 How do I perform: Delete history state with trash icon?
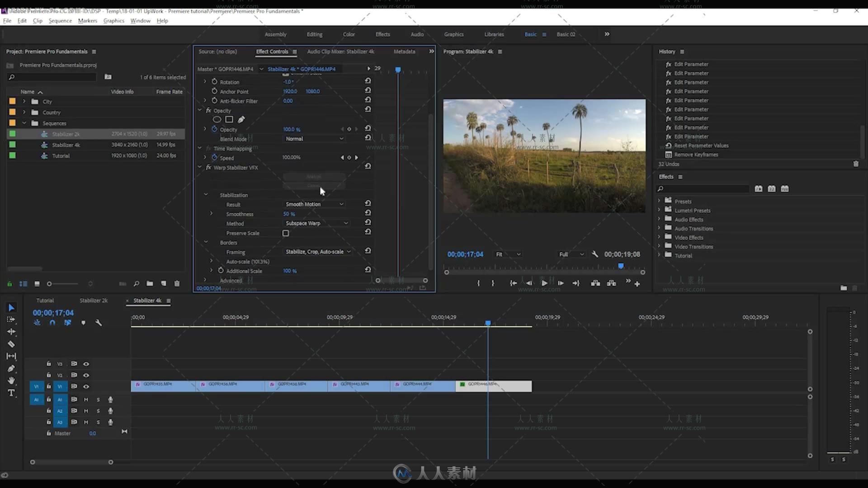pyautogui.click(x=856, y=164)
